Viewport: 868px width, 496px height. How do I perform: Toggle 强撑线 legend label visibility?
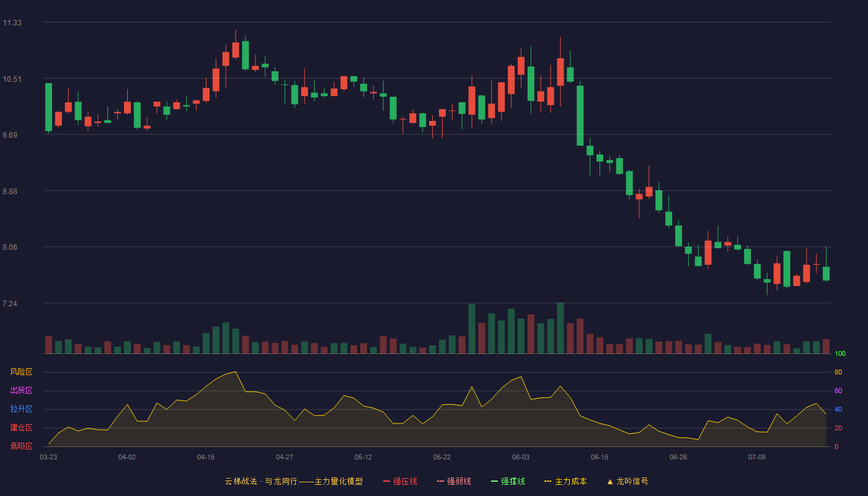[513, 481]
